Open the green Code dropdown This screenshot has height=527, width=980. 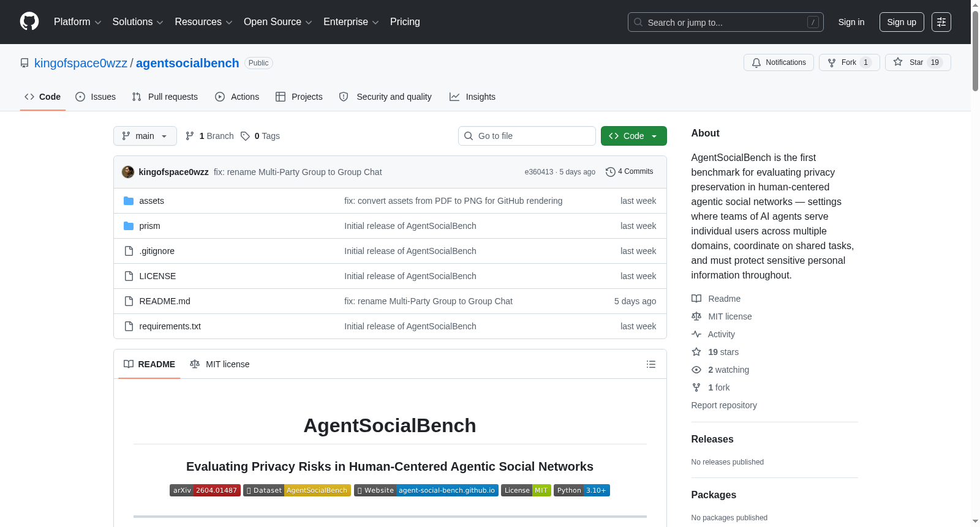[634, 136]
